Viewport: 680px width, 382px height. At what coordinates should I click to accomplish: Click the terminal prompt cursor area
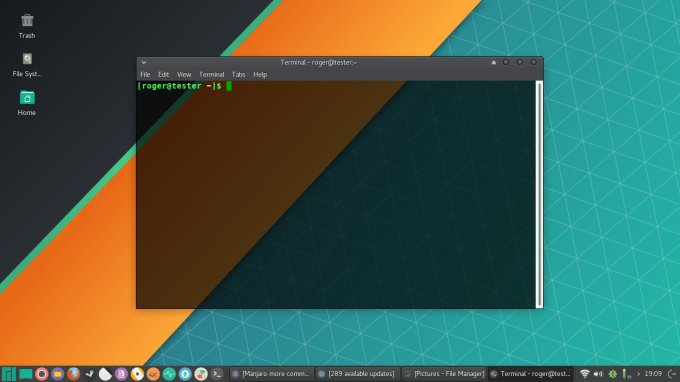point(229,86)
